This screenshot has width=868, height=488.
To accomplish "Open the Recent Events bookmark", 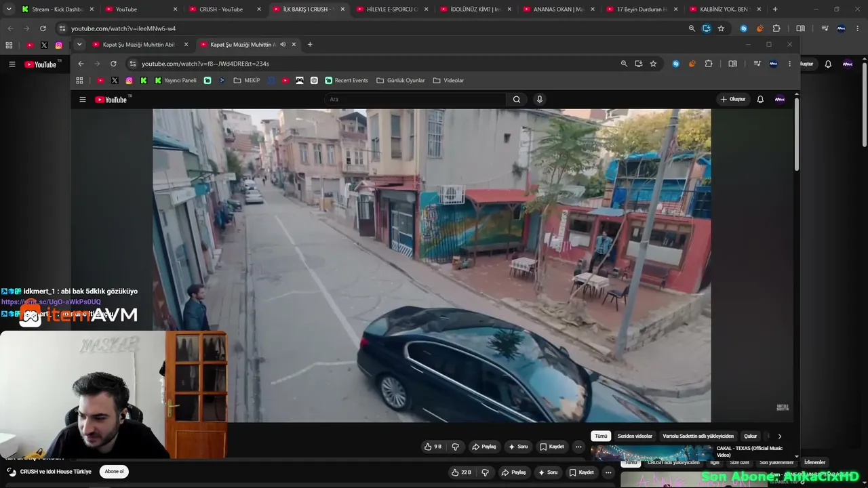I will click(x=347, y=81).
